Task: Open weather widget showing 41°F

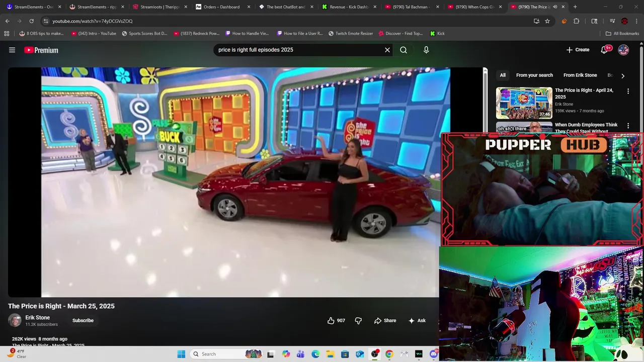Action: click(16, 354)
